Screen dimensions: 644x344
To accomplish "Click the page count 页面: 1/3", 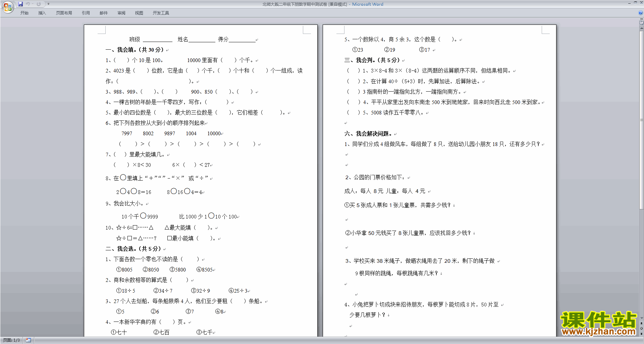I will coord(11,340).
